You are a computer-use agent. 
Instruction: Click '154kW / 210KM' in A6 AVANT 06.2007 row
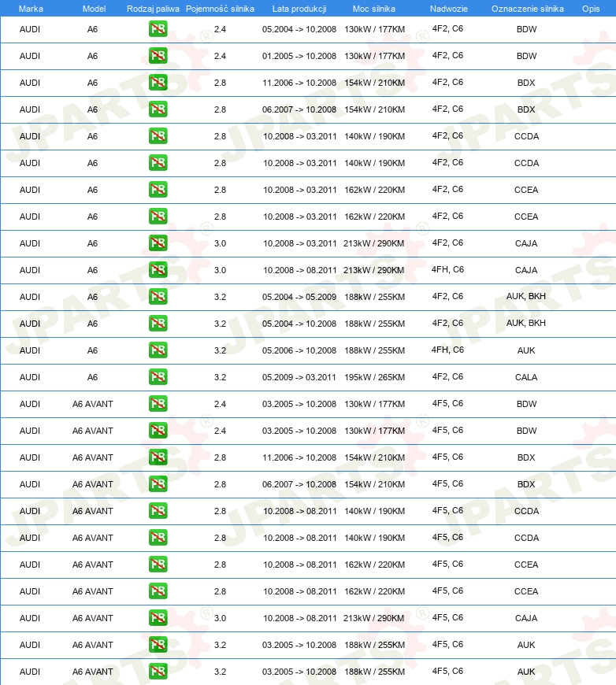pyautogui.click(x=374, y=484)
